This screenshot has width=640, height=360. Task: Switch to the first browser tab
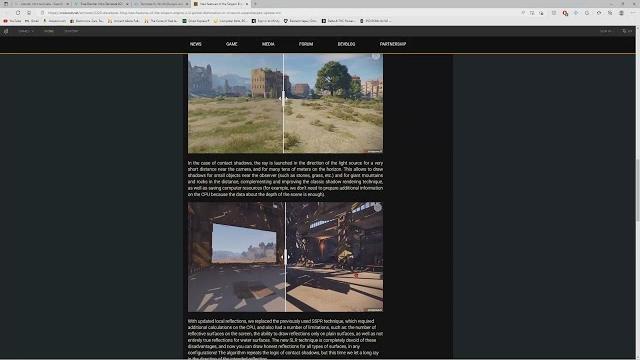(x=42, y=4)
